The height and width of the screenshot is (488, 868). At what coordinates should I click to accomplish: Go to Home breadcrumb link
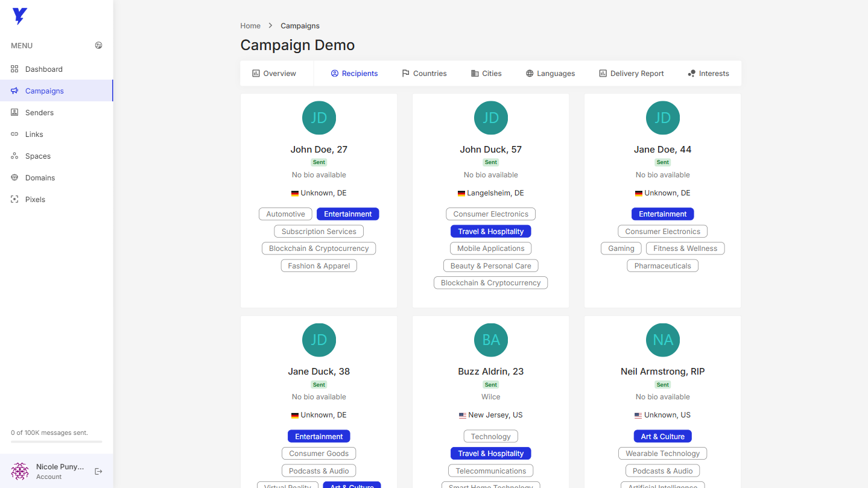[x=250, y=26]
